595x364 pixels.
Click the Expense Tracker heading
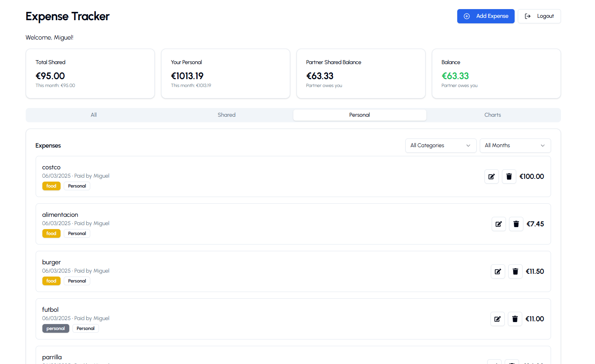point(68,16)
